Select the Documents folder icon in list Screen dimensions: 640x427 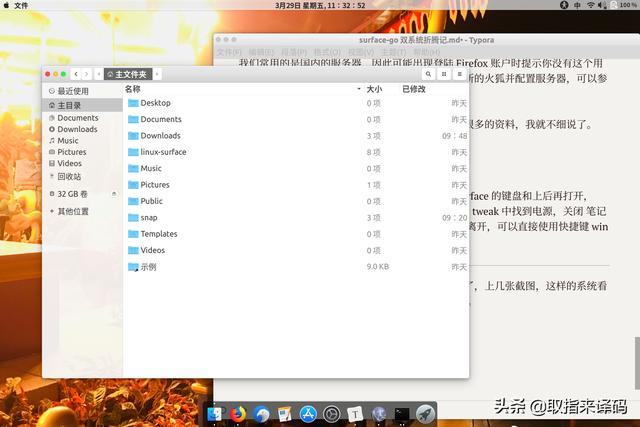click(133, 119)
